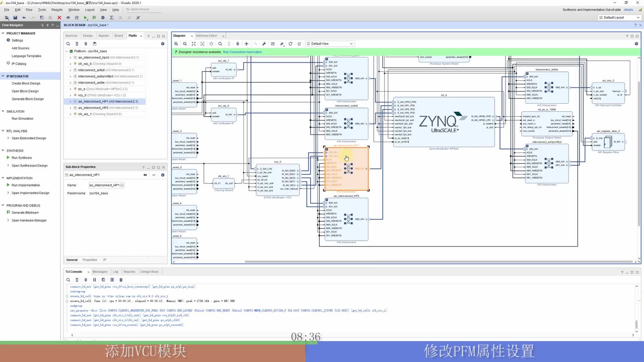Expand axi_interconnect_hpc0 tree item
The image size is (644, 362).
[x=70, y=57]
